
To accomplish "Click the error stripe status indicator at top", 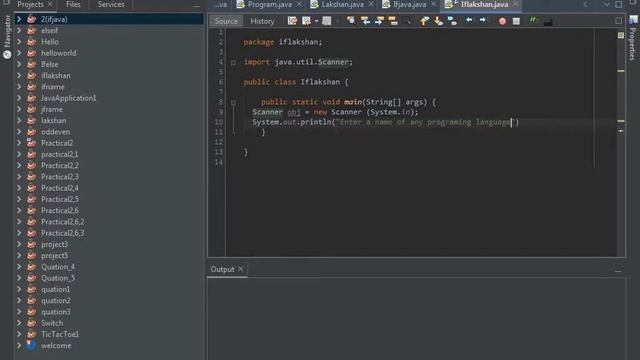I will [x=621, y=36].
